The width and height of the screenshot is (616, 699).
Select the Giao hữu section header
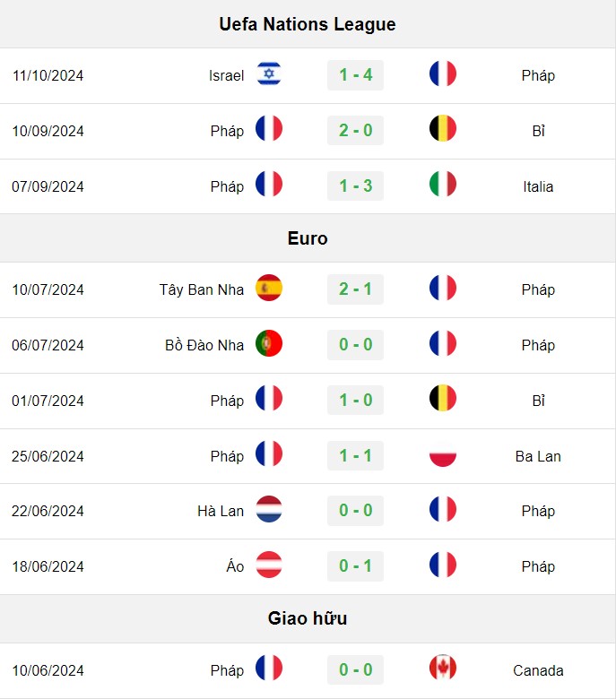[308, 618]
